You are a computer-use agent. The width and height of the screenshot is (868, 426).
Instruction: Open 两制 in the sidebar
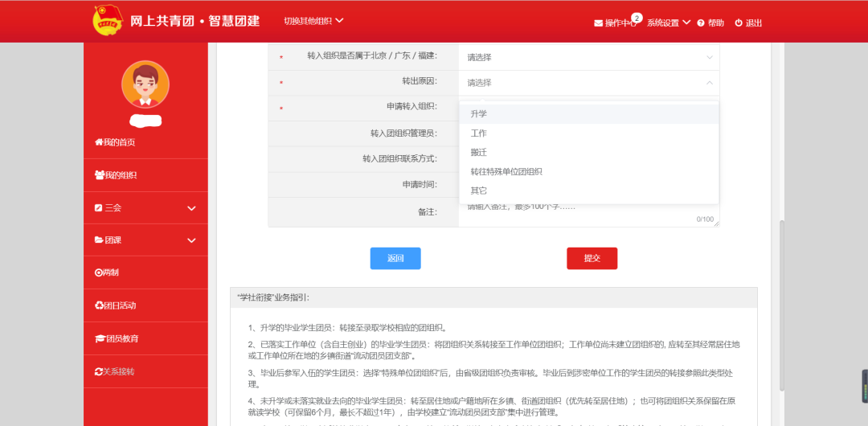tap(107, 272)
